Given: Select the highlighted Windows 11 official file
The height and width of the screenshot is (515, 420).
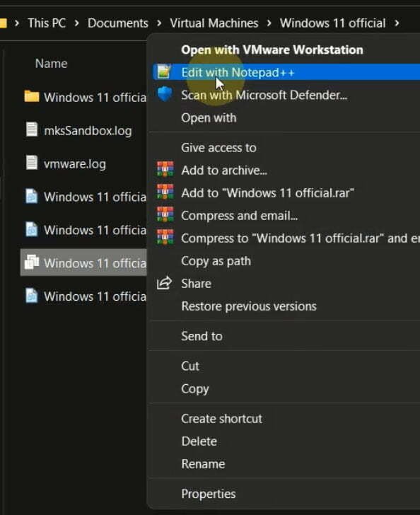Looking at the screenshot, I should point(83,262).
